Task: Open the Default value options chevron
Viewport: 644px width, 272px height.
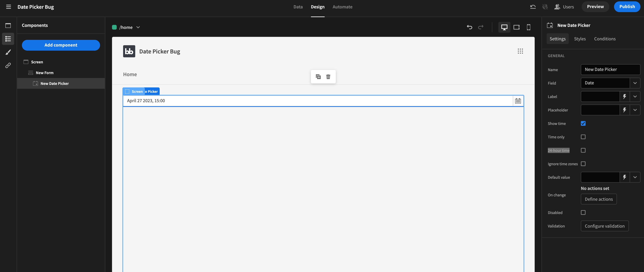Action: [635, 177]
